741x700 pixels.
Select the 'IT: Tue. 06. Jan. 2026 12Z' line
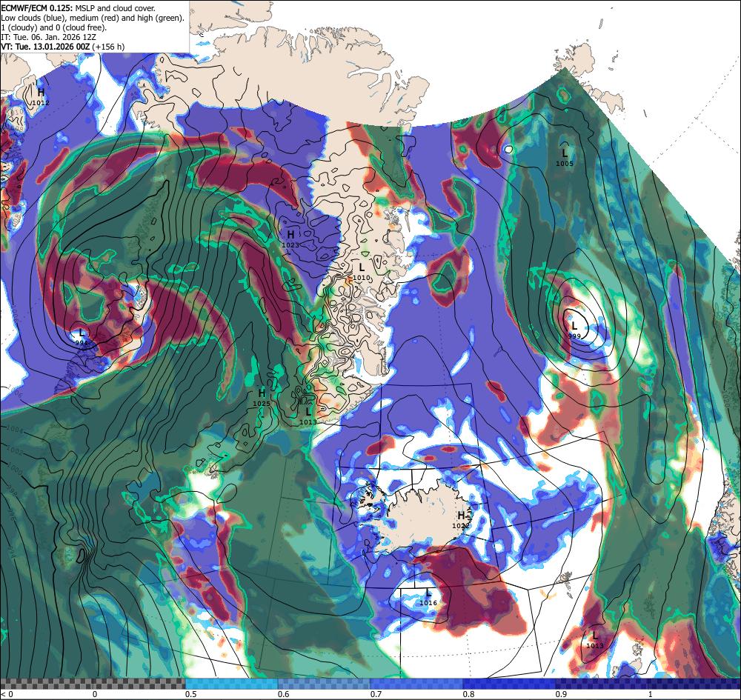(49, 37)
